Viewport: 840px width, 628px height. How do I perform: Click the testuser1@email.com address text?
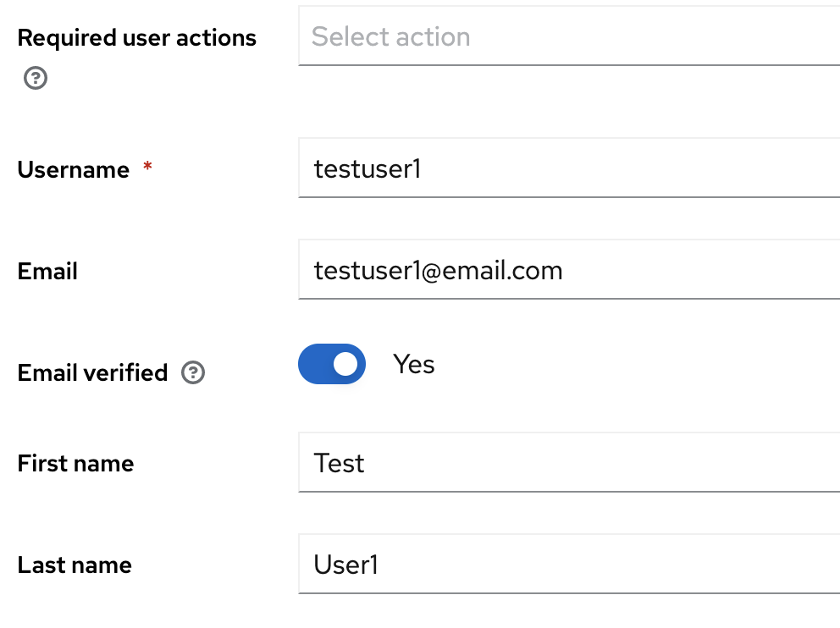click(438, 271)
